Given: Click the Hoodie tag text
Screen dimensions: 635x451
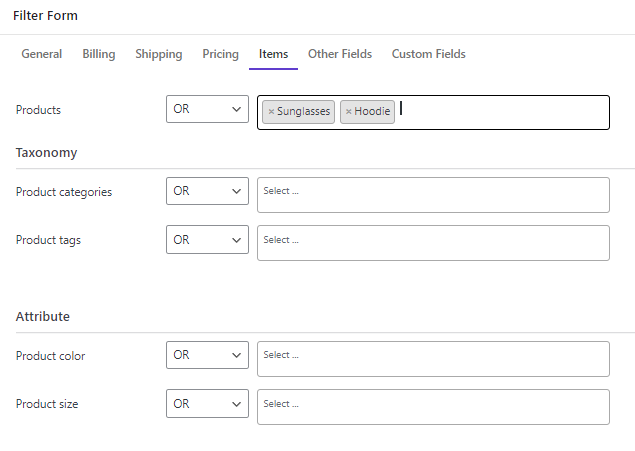Looking at the screenshot, I should point(372,111).
